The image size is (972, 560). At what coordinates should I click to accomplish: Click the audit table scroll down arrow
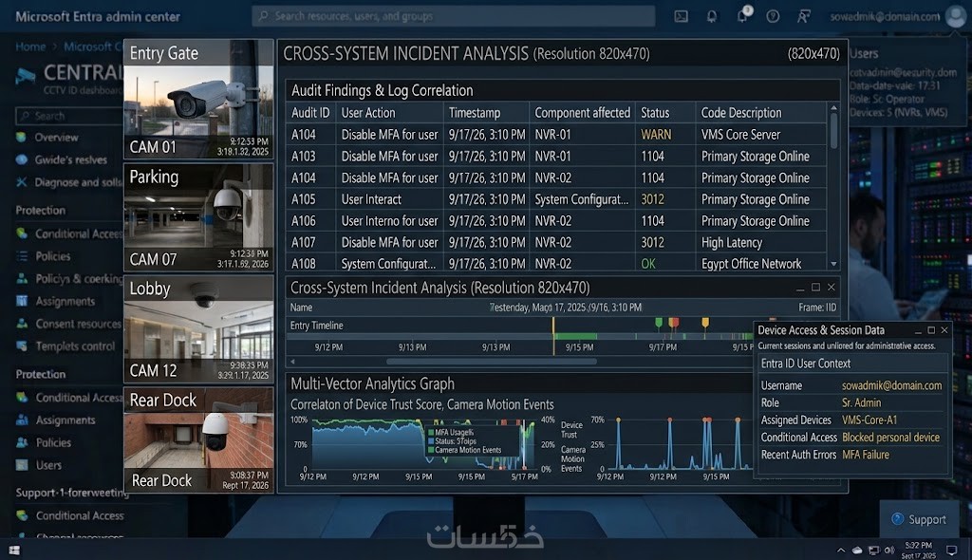pos(833,264)
